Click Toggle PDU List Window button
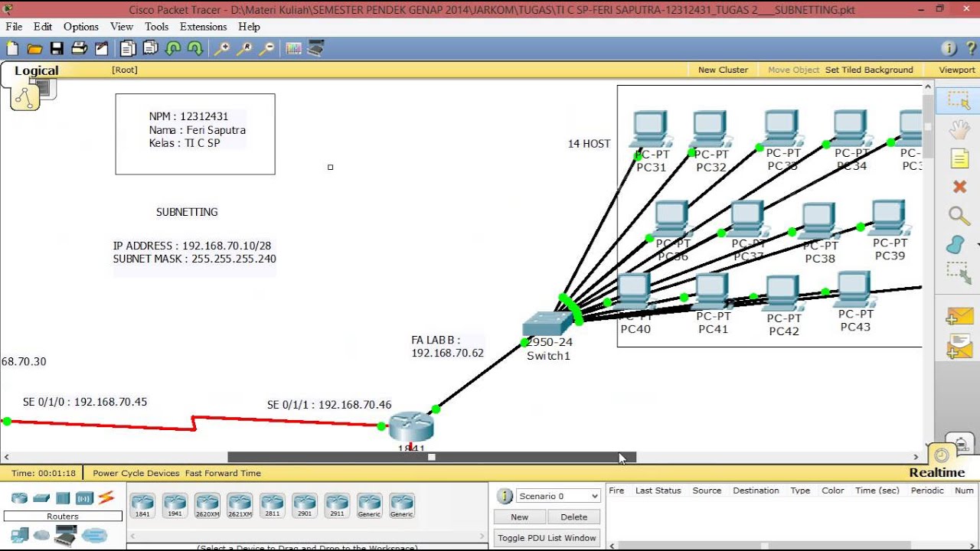This screenshot has width=980, height=551. click(547, 538)
